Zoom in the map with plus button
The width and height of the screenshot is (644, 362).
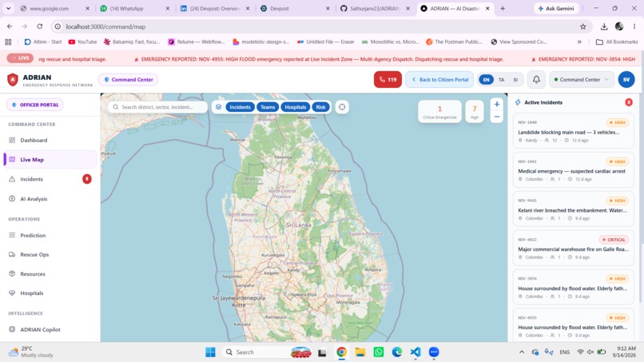click(x=496, y=105)
